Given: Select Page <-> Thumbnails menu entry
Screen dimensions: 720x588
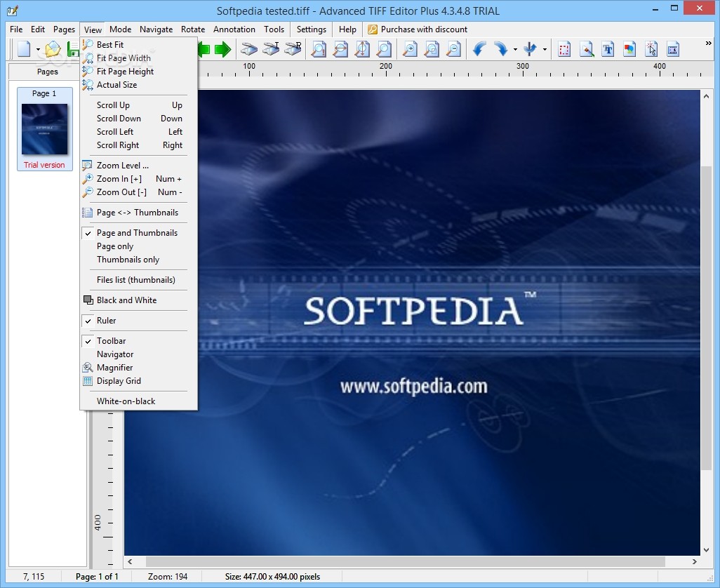Looking at the screenshot, I should (139, 212).
